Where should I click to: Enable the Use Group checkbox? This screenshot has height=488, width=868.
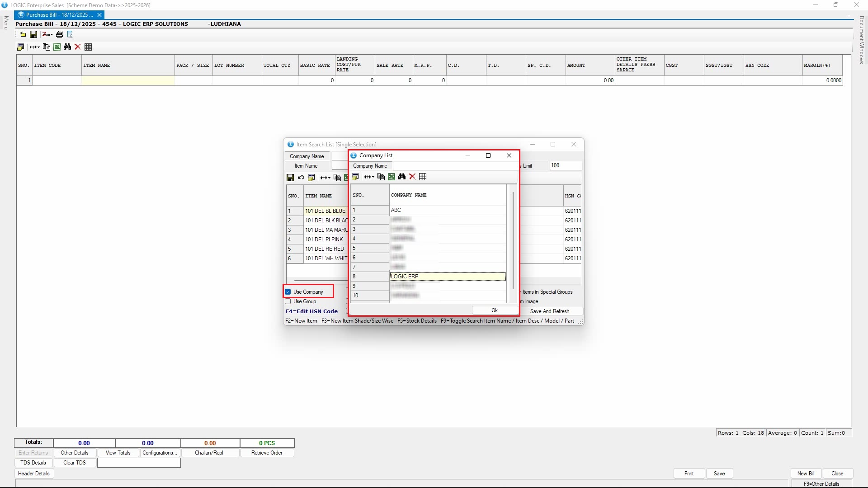(x=288, y=301)
